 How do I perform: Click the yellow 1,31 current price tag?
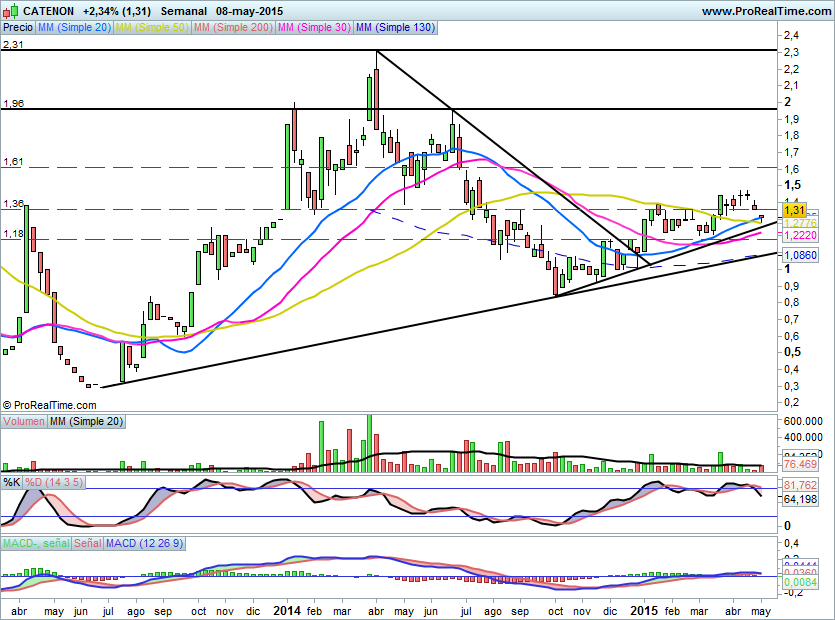click(x=795, y=210)
